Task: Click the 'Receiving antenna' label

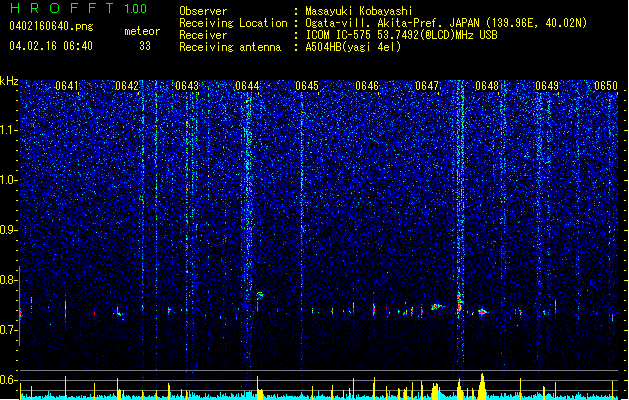Action: 230,47
